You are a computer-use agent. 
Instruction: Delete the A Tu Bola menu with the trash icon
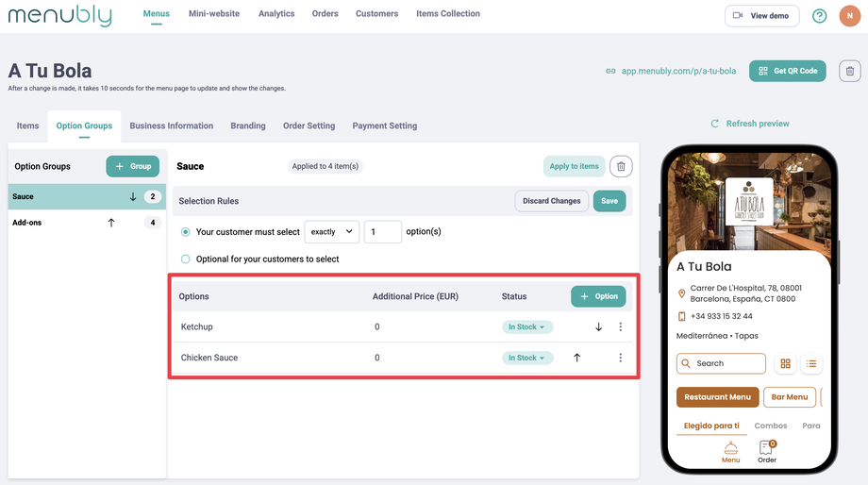click(x=849, y=71)
